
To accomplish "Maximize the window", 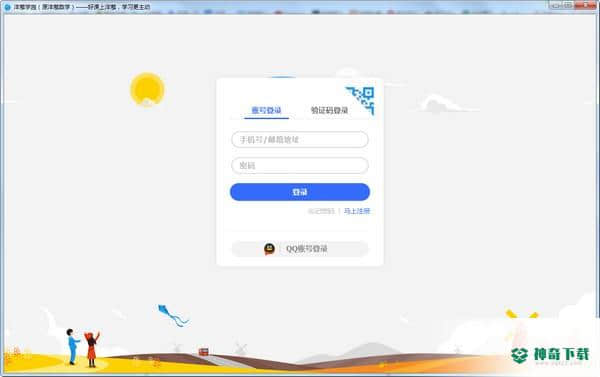I will click(x=569, y=5).
